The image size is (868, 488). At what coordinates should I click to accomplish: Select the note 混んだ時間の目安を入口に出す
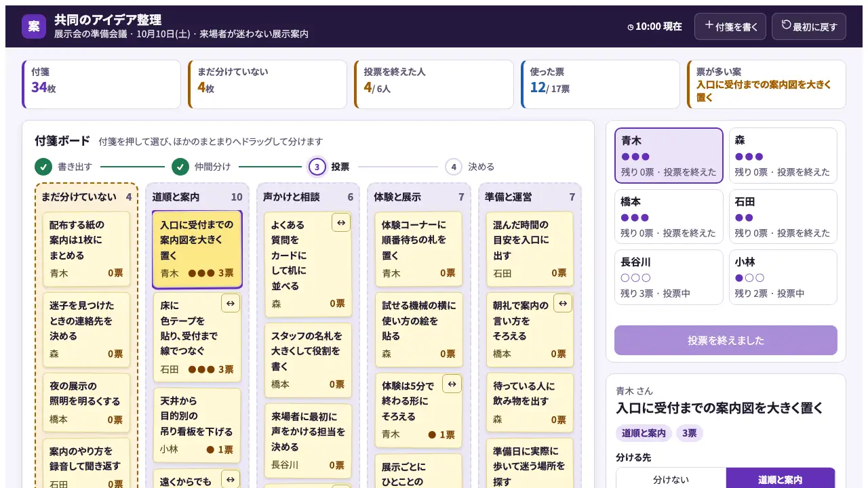[x=530, y=249]
